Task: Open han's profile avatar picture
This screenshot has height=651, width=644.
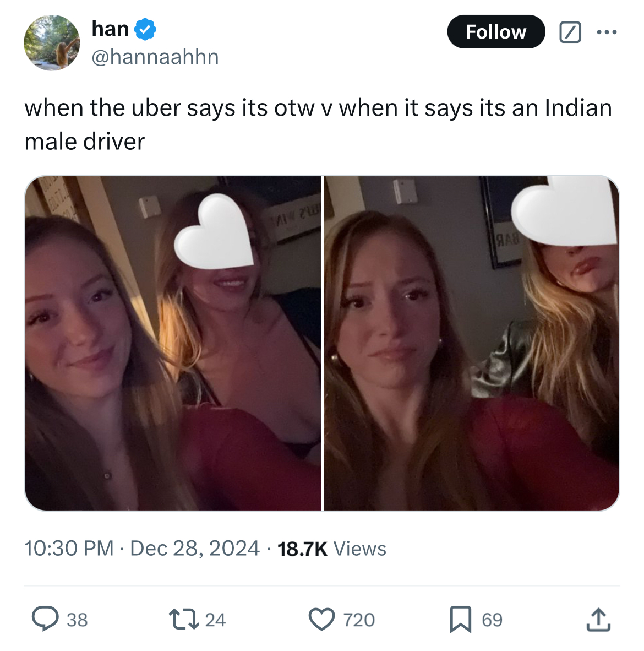Action: pyautogui.click(x=52, y=43)
